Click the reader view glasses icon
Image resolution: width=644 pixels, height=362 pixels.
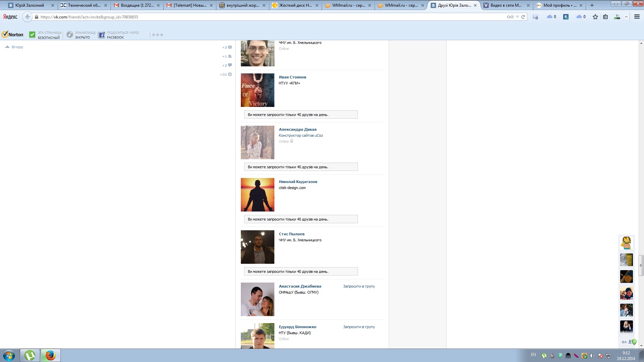pyautogui.click(x=510, y=17)
